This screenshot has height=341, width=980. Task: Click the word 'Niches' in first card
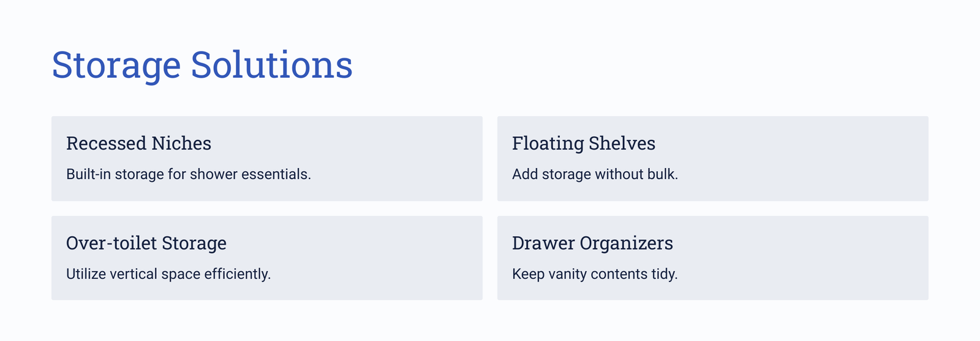point(181,143)
